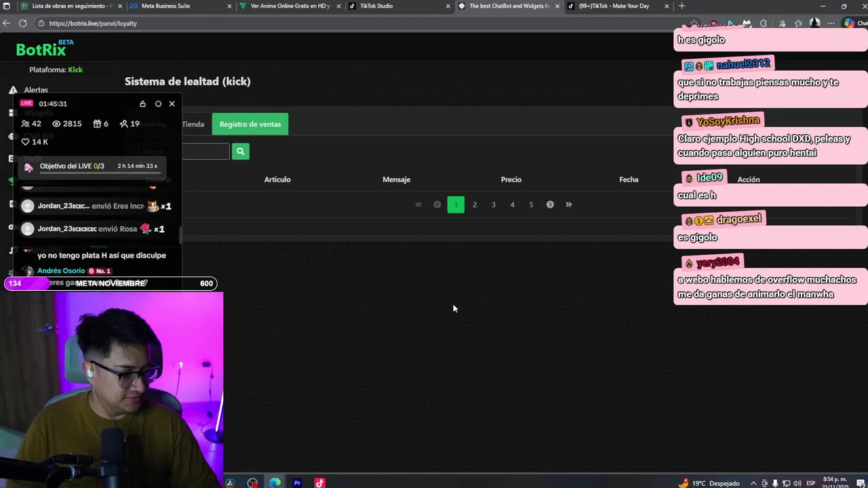Select page 3 in pagination
The image size is (868, 488).
pyautogui.click(x=494, y=205)
